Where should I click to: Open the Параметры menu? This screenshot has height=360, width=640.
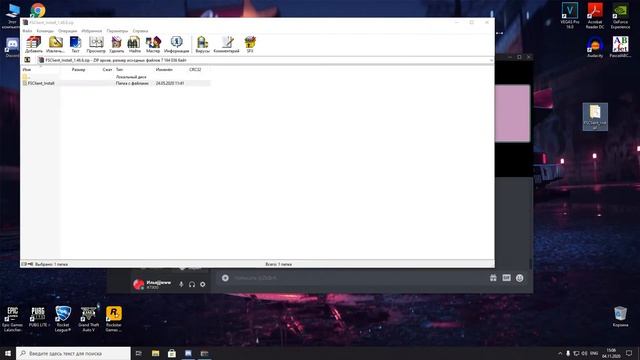point(117,31)
